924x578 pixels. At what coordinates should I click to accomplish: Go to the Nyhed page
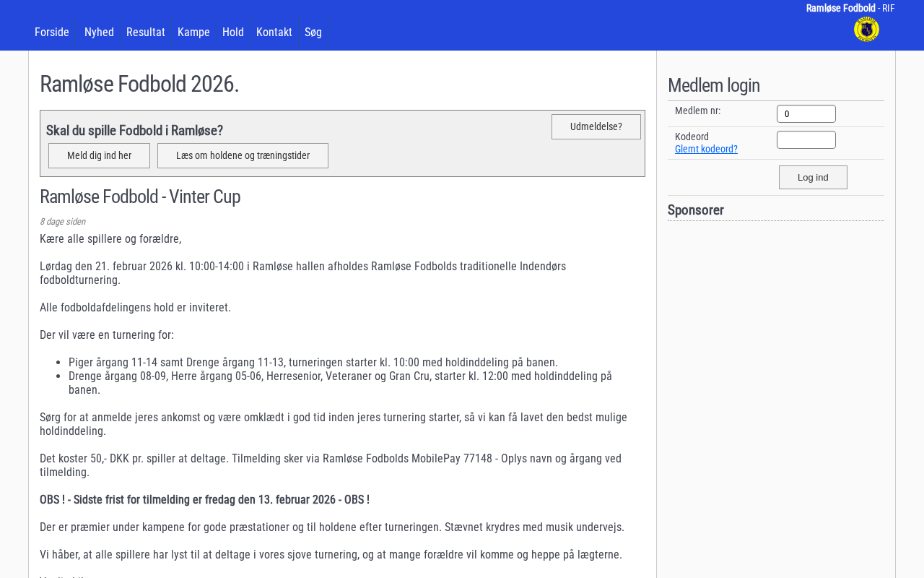click(99, 32)
